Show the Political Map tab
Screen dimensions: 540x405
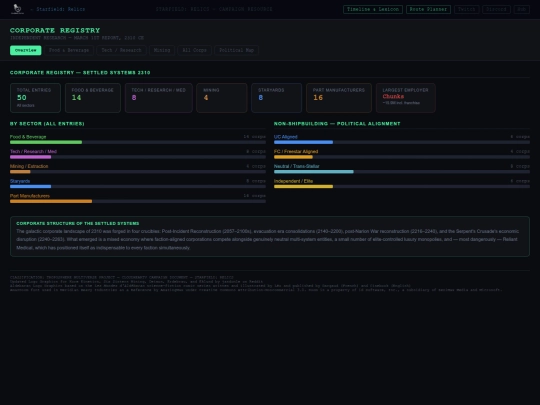pyautogui.click(x=236, y=50)
